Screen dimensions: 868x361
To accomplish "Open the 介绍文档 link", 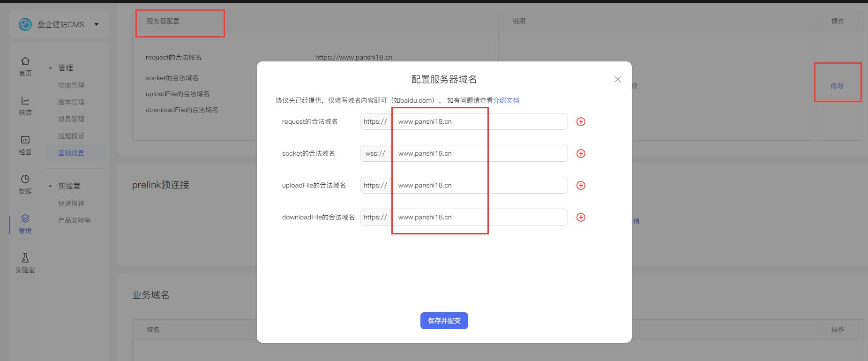I will pyautogui.click(x=506, y=100).
